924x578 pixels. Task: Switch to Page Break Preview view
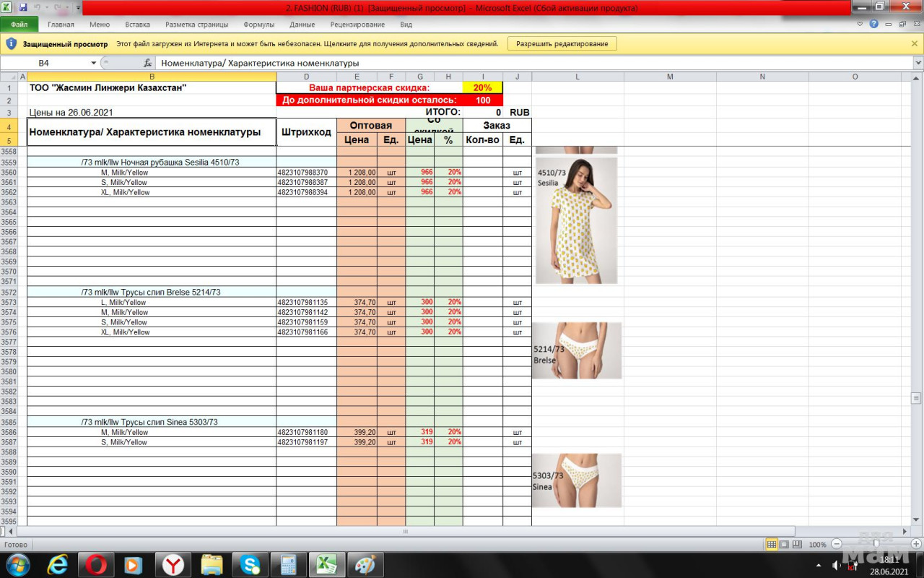tap(797, 544)
